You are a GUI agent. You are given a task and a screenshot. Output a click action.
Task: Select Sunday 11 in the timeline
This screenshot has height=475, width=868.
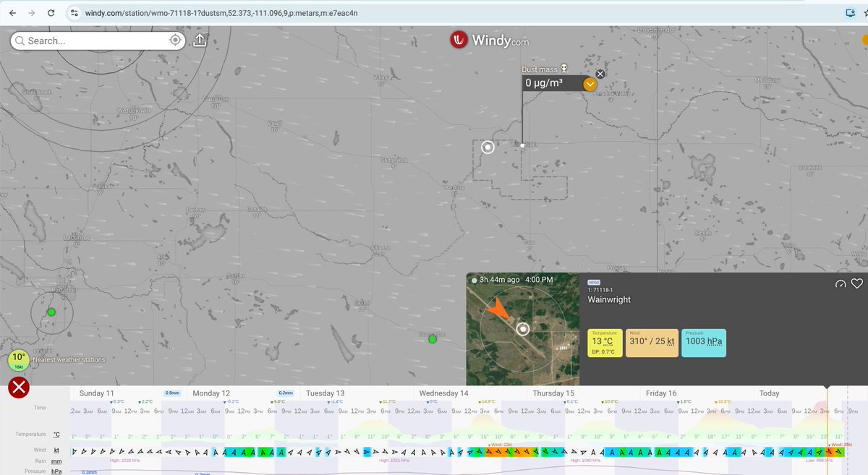(x=97, y=393)
